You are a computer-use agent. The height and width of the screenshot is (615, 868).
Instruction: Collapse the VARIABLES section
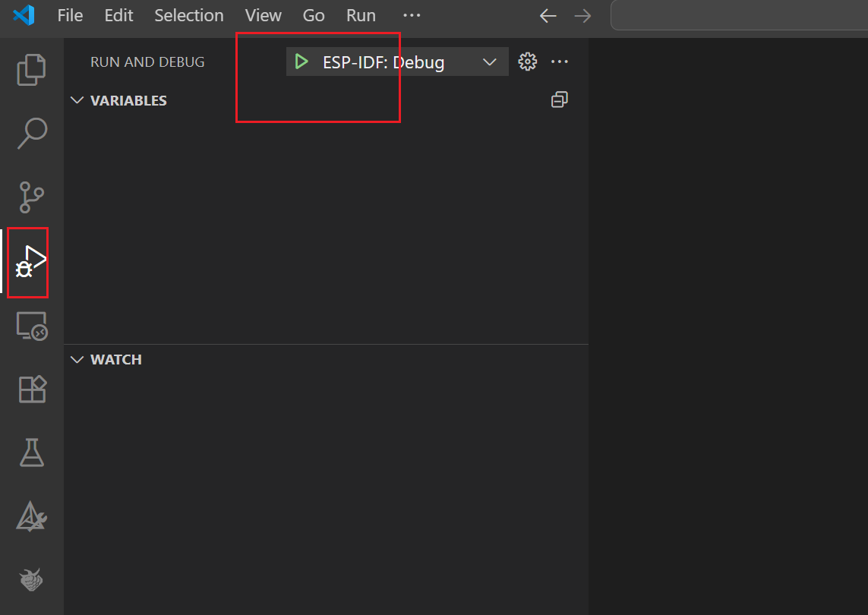77,99
